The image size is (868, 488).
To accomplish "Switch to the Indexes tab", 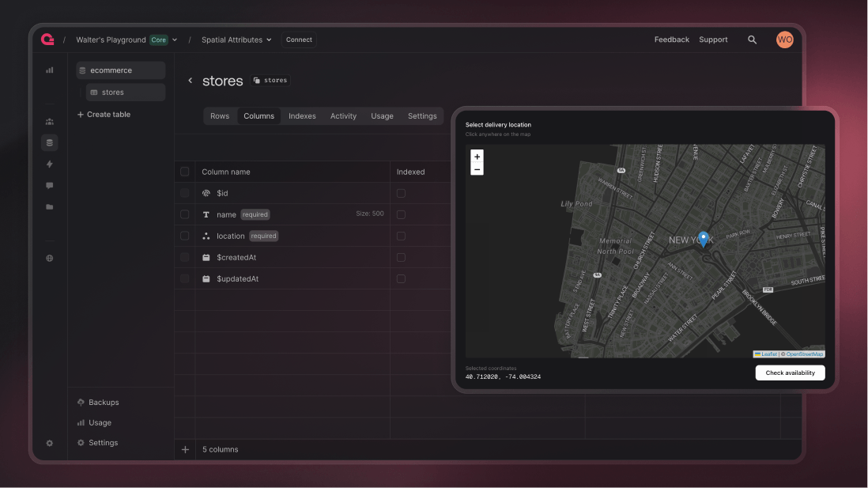I will coord(302,116).
